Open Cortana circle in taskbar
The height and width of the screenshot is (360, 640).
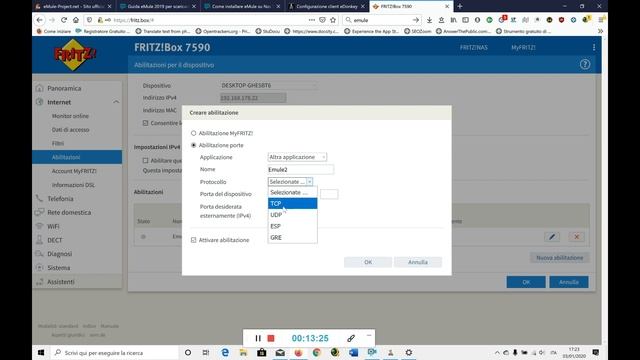188,352
